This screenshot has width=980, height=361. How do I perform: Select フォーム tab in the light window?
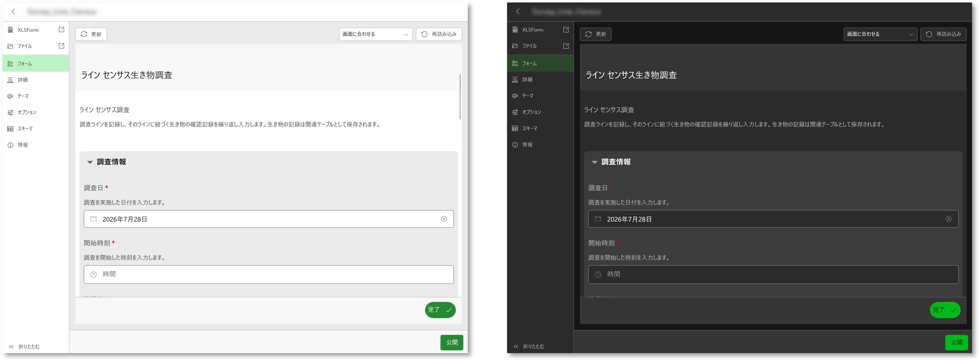tap(35, 64)
